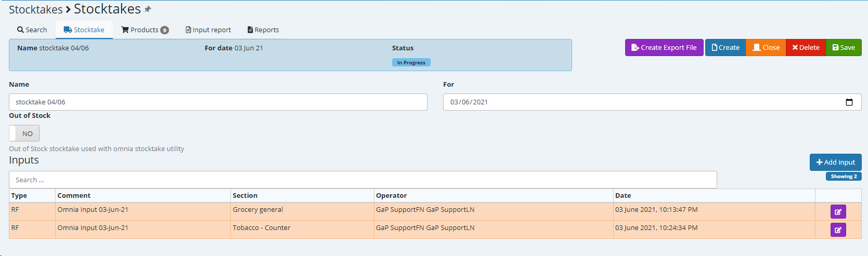Open edit icon for Tobacco - Counter input
868x256 pixels.
pos(838,230)
